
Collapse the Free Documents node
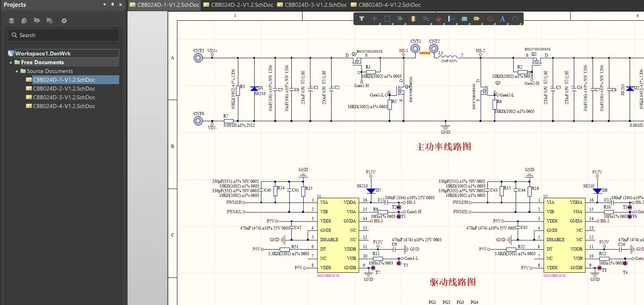click(x=11, y=63)
